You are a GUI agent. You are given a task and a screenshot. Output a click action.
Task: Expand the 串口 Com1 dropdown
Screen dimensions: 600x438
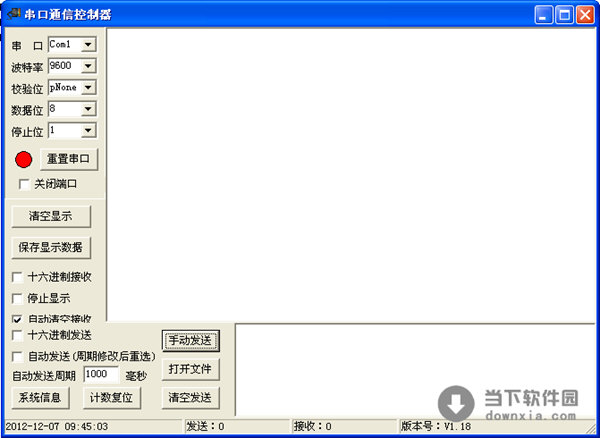coord(88,45)
